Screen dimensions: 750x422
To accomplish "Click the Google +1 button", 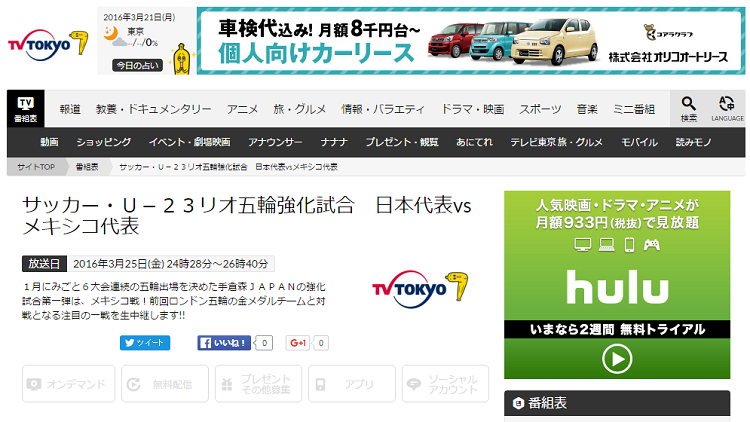I will pyautogui.click(x=298, y=342).
